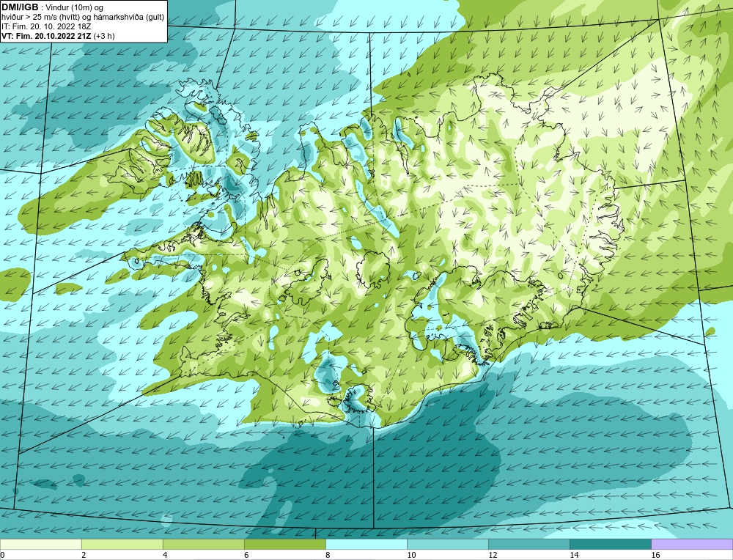This screenshot has height=560, width=733.
Task: Click the 'hviður > 25 m/s' description line
Action: 83,17
